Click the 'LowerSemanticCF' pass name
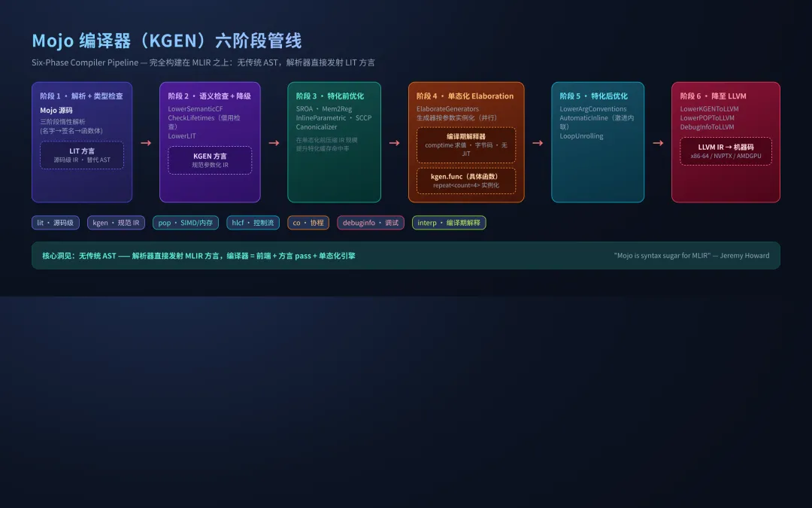The height and width of the screenshot is (508, 812). [195, 109]
